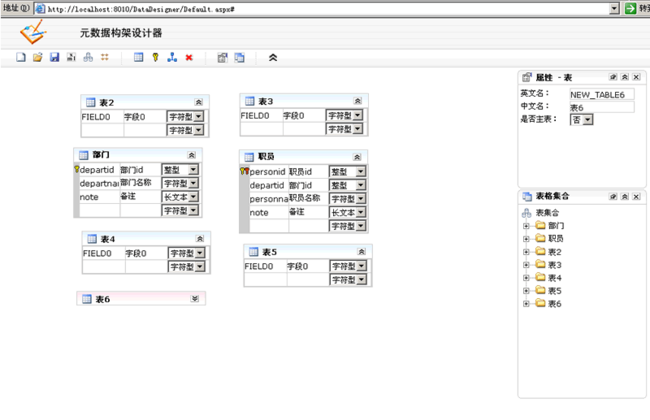Collapse the 表3 table box
Screen dimensions: 650x420
click(x=357, y=101)
